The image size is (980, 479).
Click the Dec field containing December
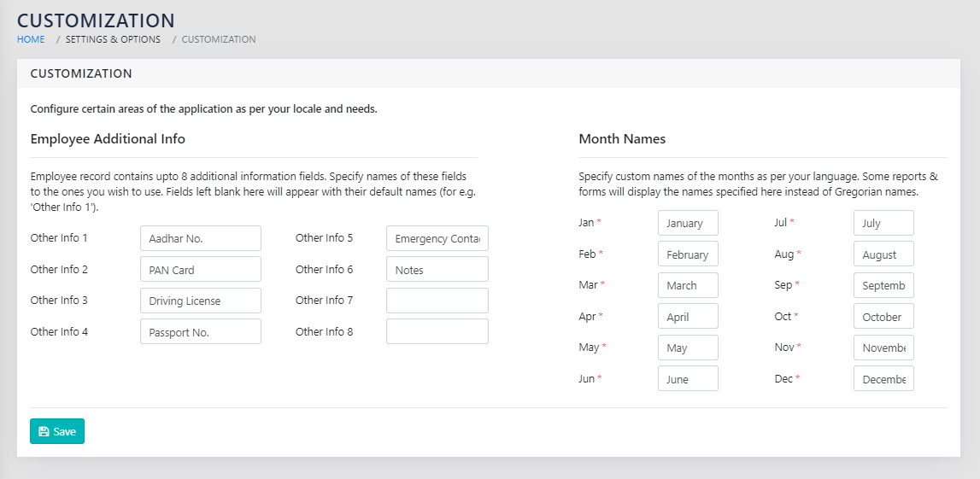[x=883, y=379]
